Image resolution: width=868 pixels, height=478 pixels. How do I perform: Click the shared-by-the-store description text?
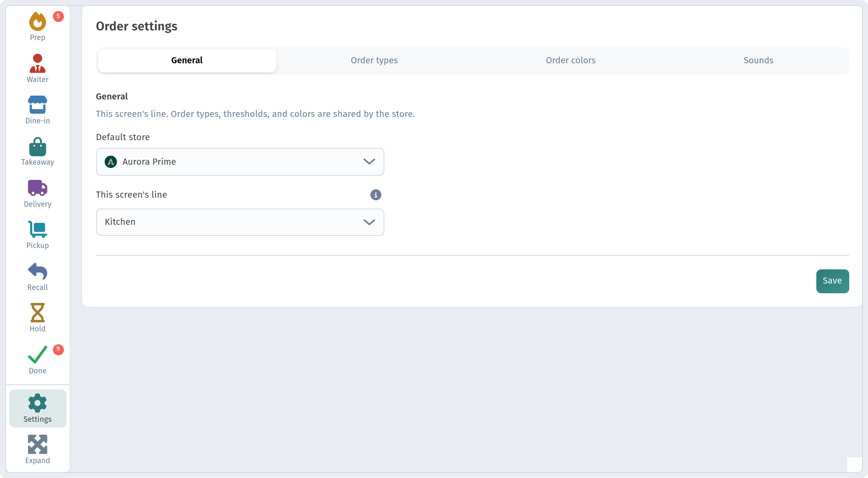[255, 114]
